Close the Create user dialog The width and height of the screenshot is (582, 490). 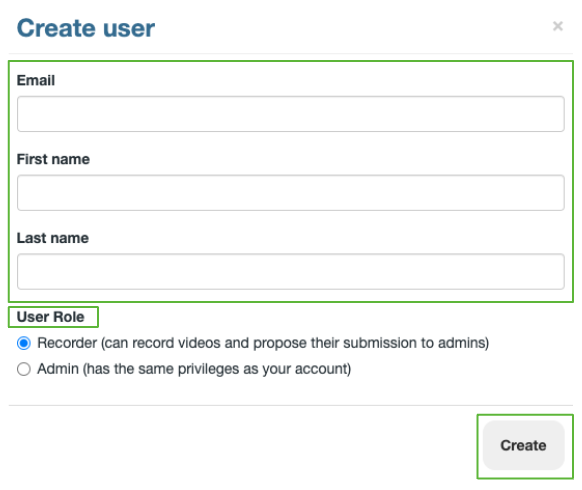558,26
